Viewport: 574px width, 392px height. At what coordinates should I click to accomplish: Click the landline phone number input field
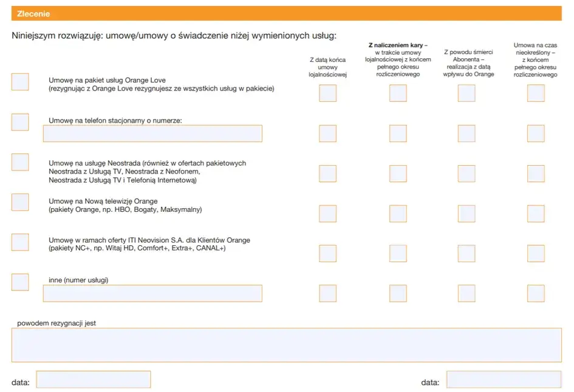click(x=152, y=133)
